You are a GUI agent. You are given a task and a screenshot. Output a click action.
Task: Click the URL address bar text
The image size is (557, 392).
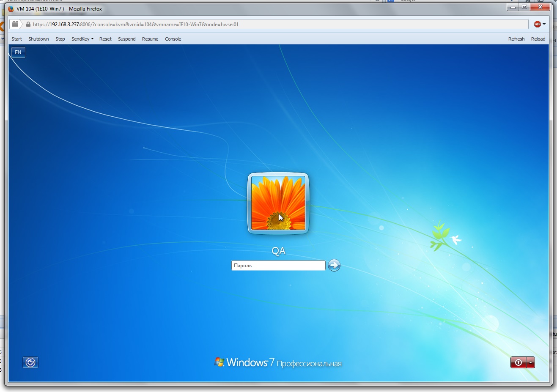point(136,25)
